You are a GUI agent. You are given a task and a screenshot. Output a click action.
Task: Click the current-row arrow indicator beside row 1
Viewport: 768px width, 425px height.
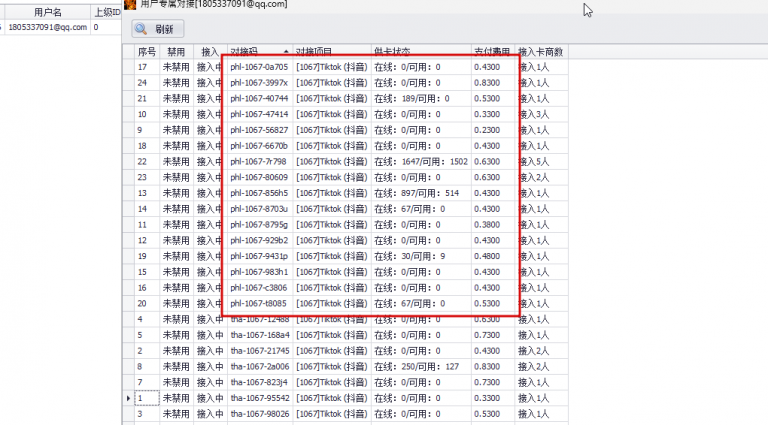tap(128, 398)
